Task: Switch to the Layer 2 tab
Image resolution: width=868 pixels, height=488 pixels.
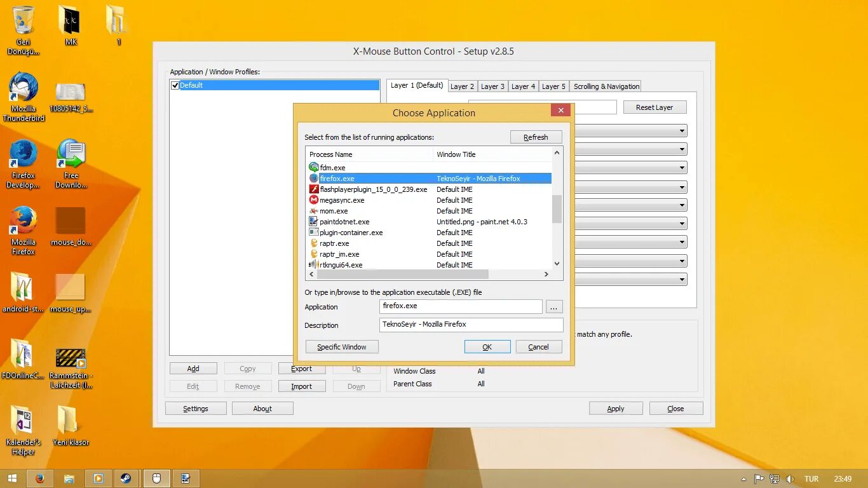Action: (462, 86)
